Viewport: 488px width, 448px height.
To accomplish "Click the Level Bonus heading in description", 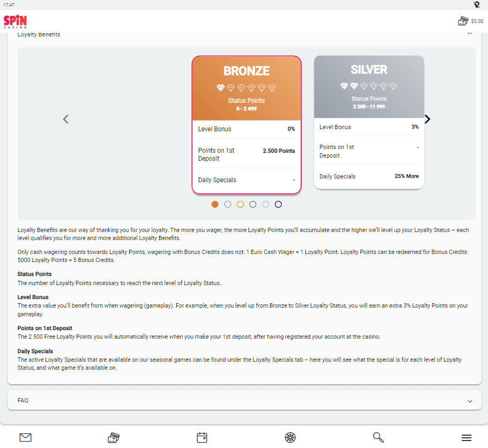I will (33, 297).
